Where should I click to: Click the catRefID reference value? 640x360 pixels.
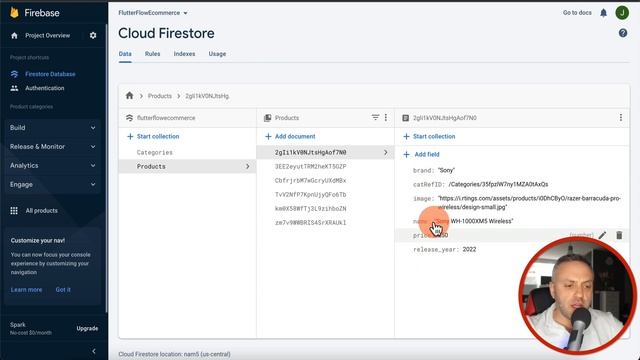tap(498, 184)
